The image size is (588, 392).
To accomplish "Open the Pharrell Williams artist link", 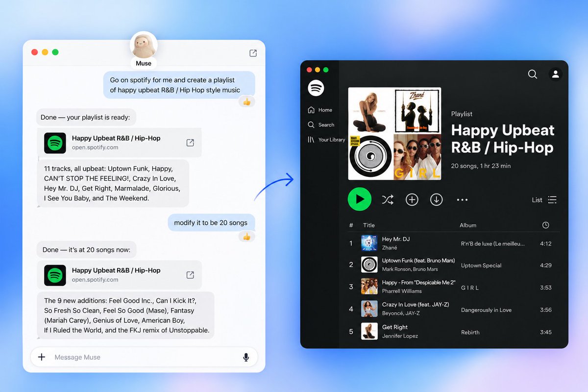I will pos(401,292).
